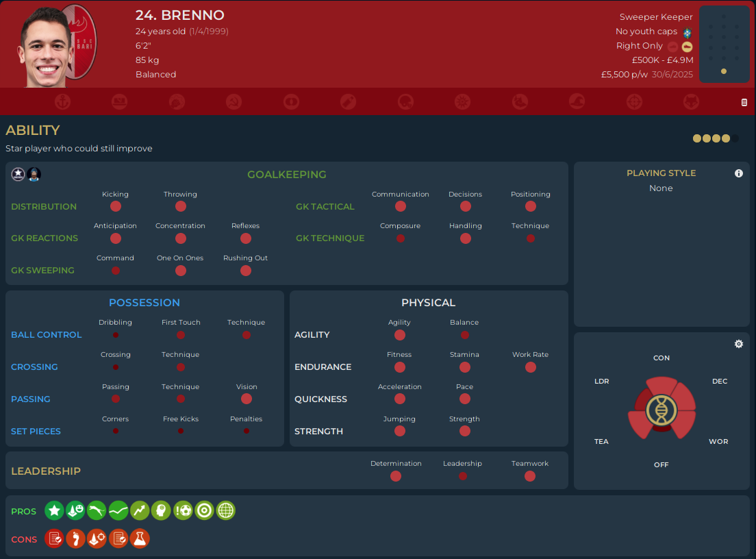Click the leaping cat pros icon

coord(97,510)
